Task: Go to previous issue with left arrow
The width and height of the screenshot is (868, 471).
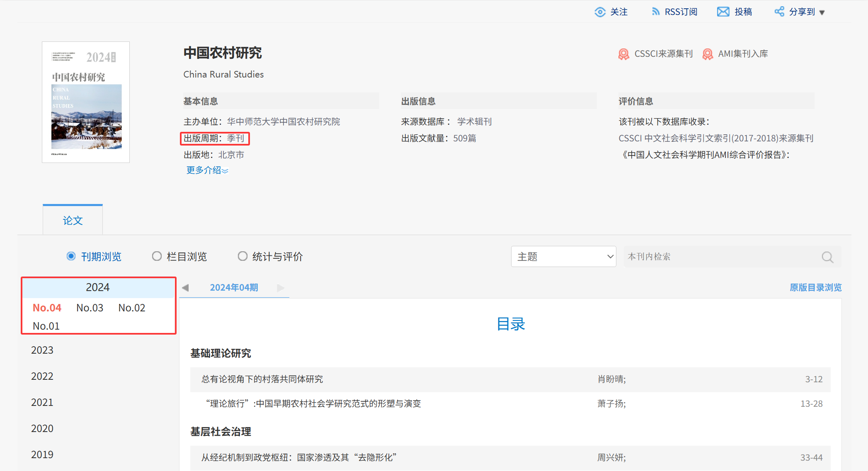Action: pyautogui.click(x=185, y=288)
